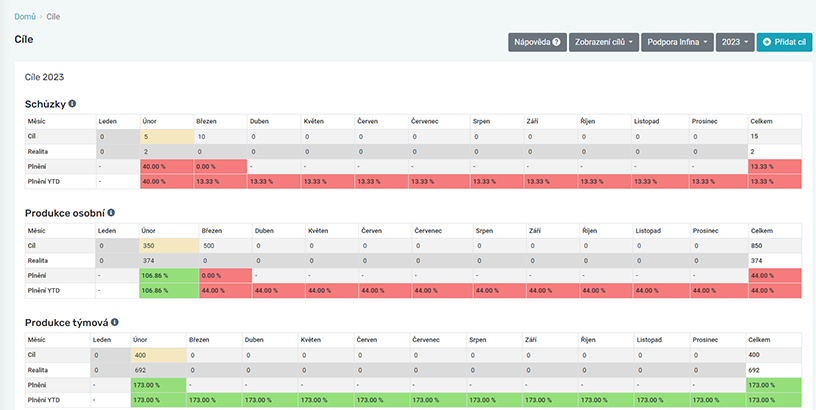Click the Schůzky Realita Únor cell showing 2

[x=166, y=151]
